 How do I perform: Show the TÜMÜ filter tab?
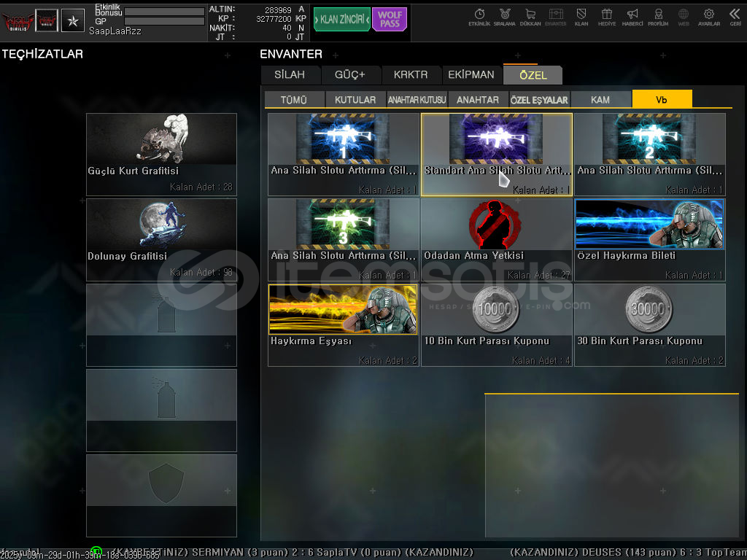[294, 99]
